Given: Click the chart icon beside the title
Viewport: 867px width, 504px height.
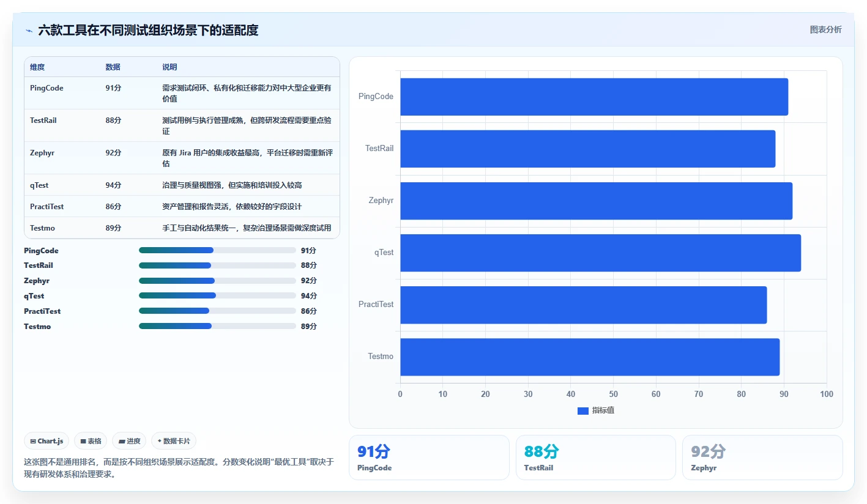Looking at the screenshot, I should click(x=29, y=31).
